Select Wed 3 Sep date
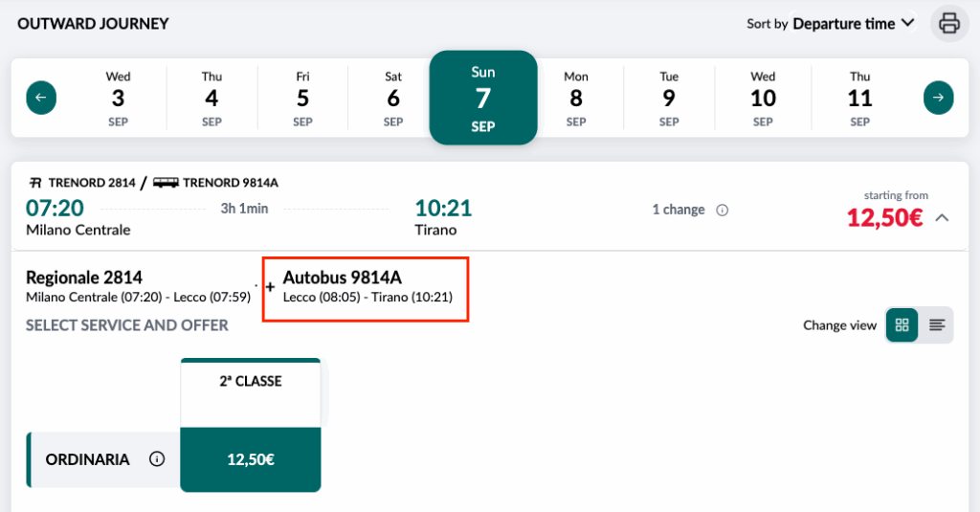The width and height of the screenshot is (980, 512). click(118, 99)
